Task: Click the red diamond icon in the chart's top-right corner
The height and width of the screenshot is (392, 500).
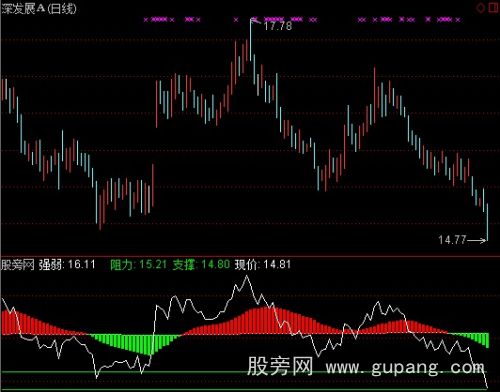Action: [480, 8]
